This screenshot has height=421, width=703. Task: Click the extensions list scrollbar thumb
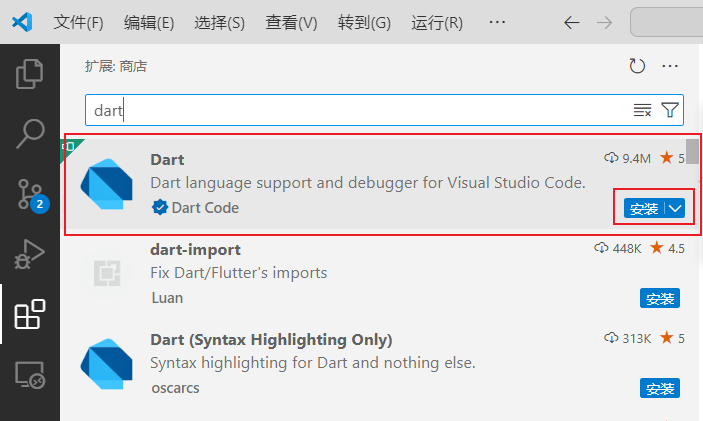[x=692, y=152]
